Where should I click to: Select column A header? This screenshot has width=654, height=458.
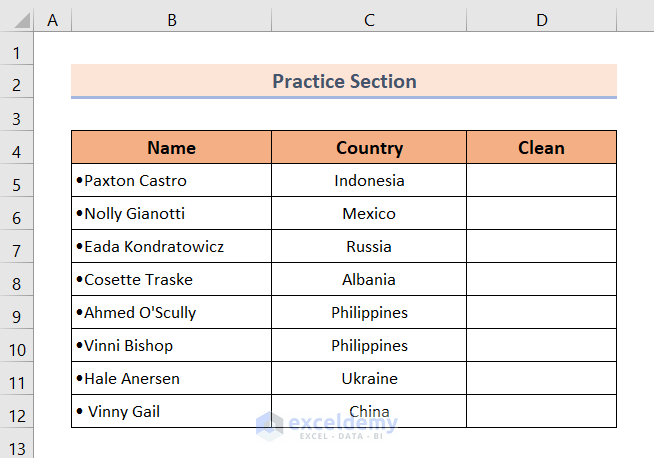(52, 19)
